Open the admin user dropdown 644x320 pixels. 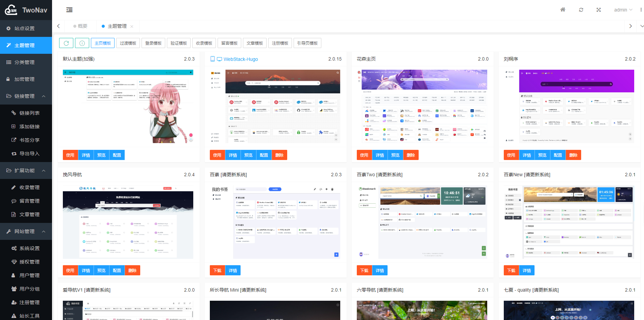tap(623, 10)
